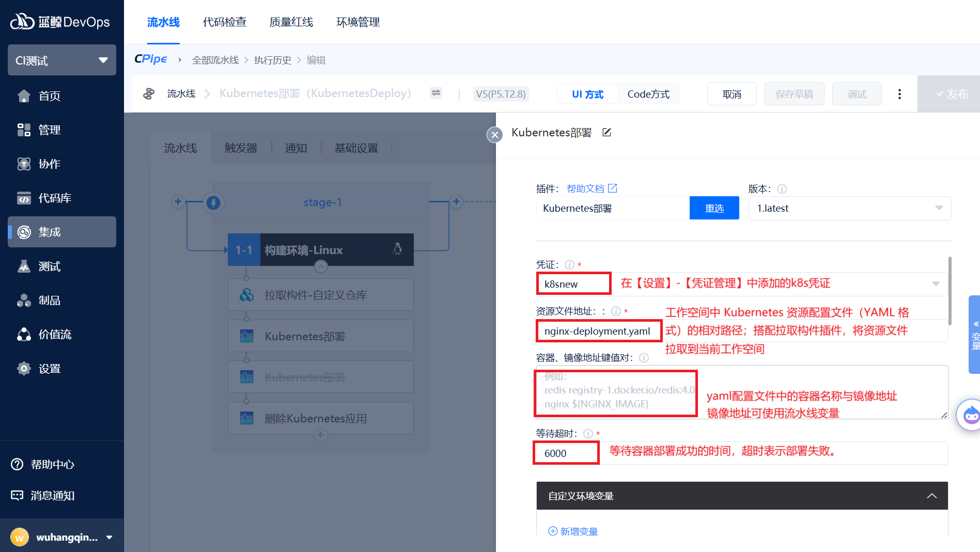The height and width of the screenshot is (552, 980).
Task: Click the info icon beside 等待超时 label
Action: [588, 434]
